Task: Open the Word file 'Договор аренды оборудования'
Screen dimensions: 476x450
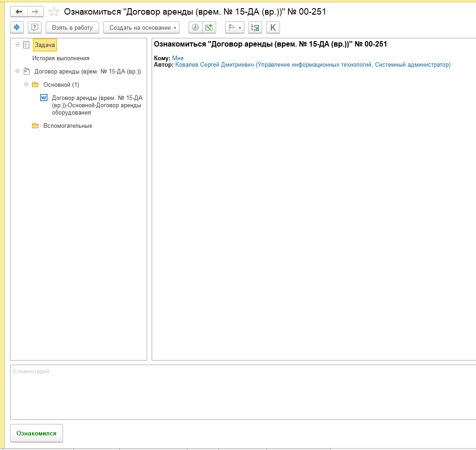Action: (96, 105)
